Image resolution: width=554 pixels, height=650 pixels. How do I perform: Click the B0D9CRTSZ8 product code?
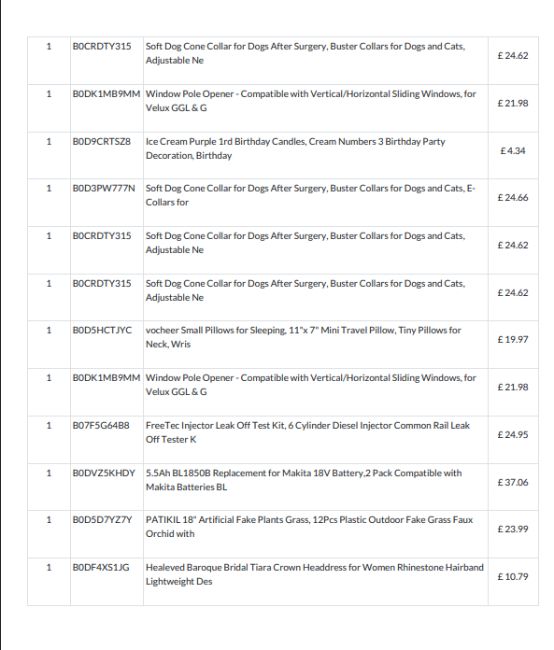[102, 142]
